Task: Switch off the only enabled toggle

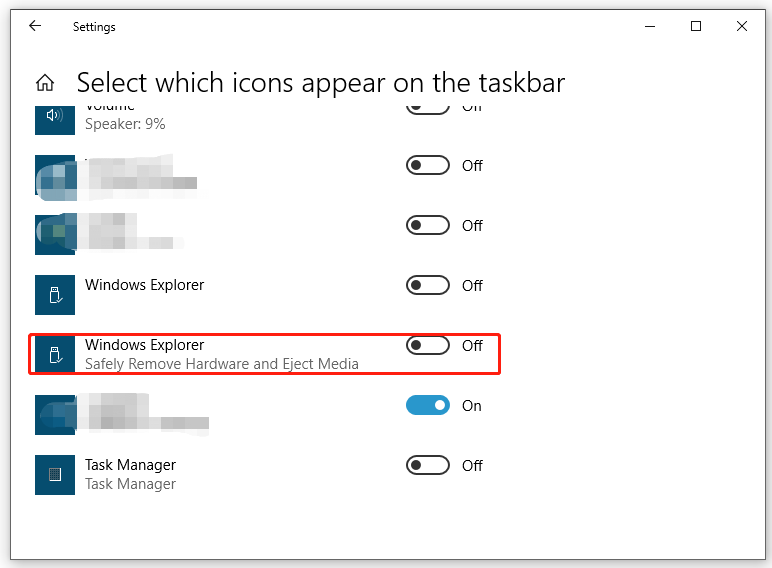Action: point(427,405)
